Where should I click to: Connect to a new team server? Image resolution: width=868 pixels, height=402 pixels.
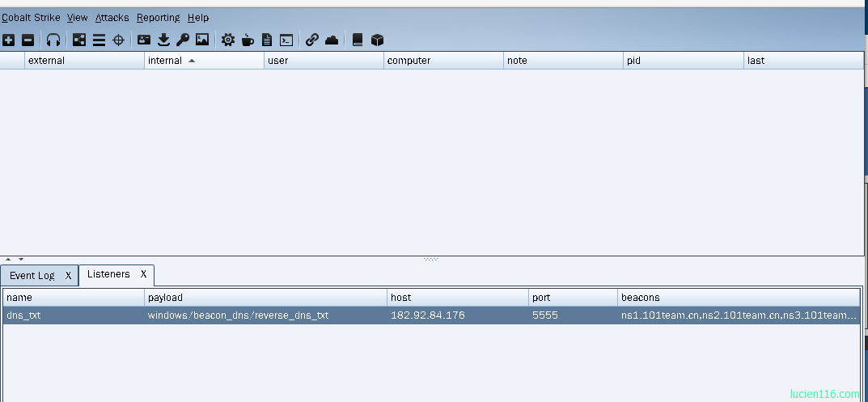[8, 40]
